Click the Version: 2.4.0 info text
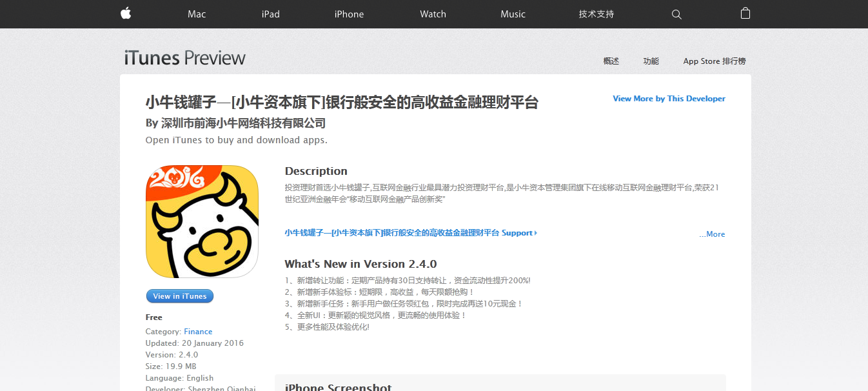Screen dimensions: 868x391 172,355
